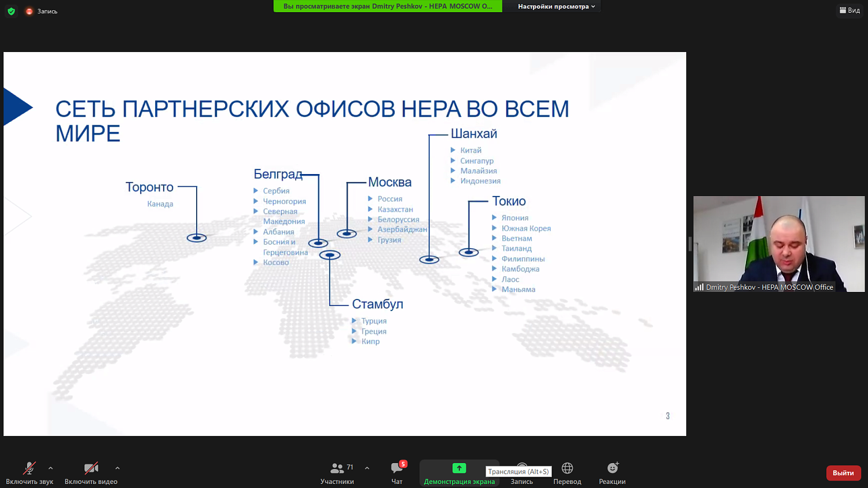
Task: Leave the meeting via Выйти
Action: click(x=843, y=472)
